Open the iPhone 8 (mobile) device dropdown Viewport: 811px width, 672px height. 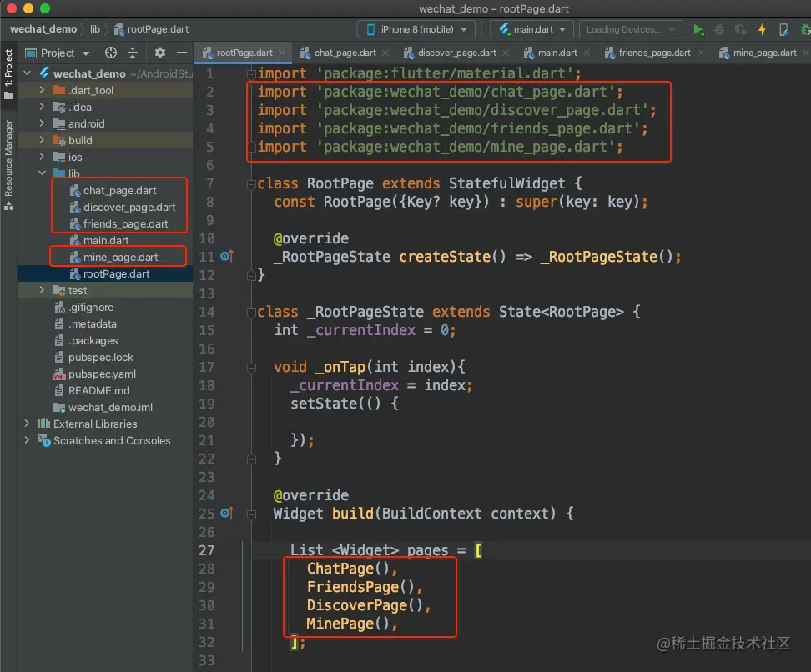click(x=416, y=29)
